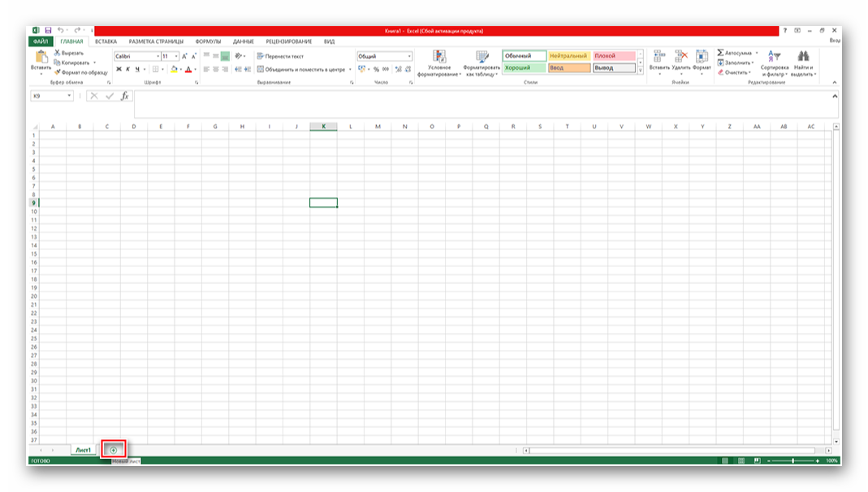Decrease indent in Alignment group

(x=238, y=70)
